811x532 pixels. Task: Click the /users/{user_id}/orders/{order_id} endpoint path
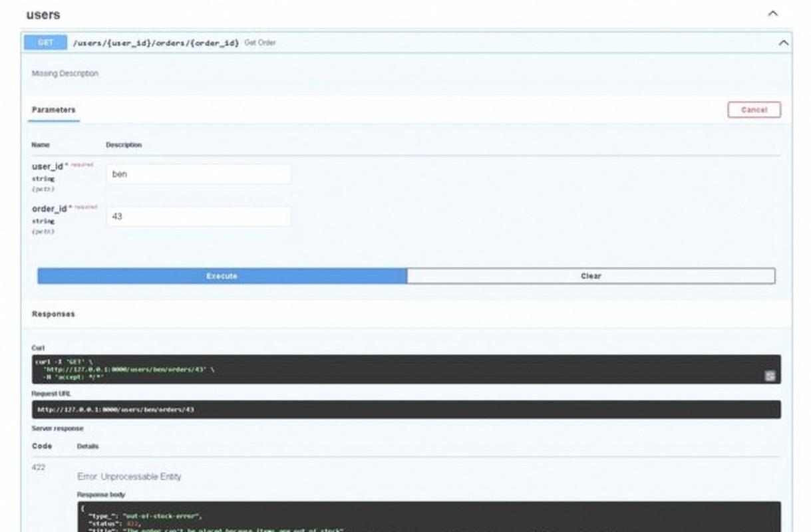156,43
